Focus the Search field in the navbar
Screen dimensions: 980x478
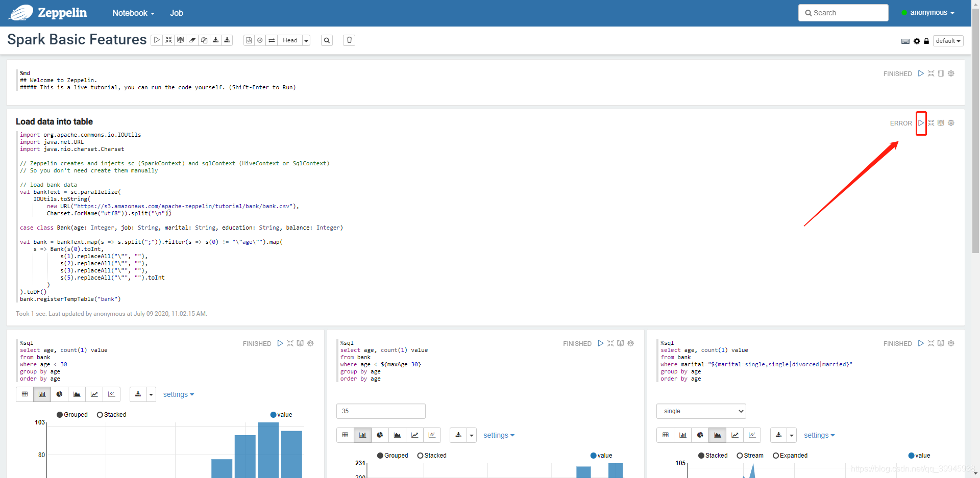click(843, 13)
